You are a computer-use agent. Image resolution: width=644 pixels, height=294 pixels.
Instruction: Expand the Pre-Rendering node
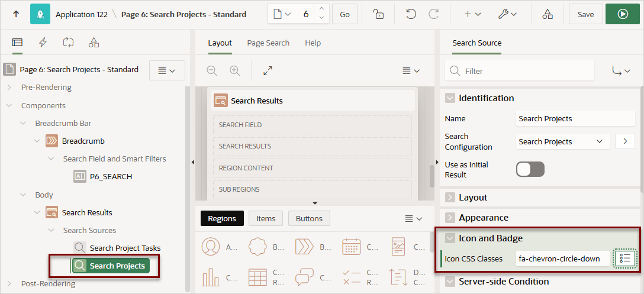(9, 88)
